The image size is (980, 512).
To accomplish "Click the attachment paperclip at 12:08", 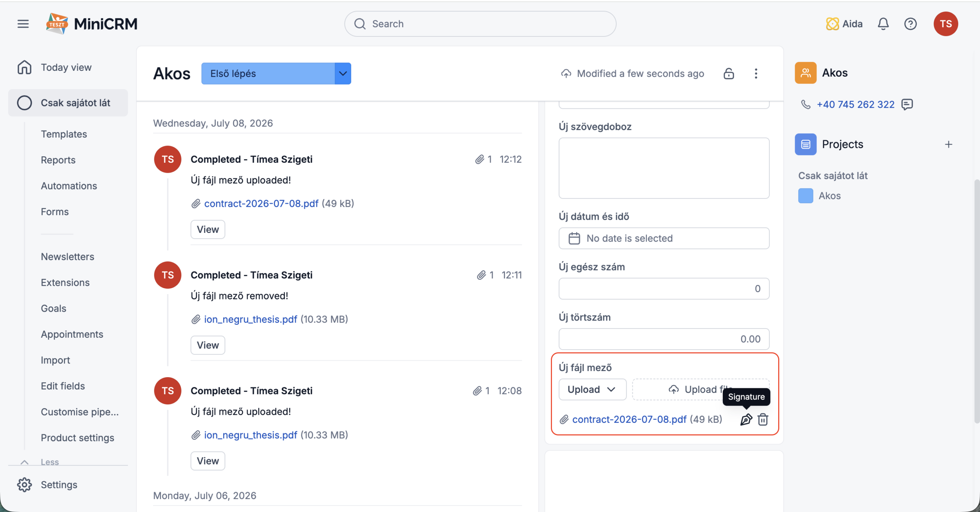I will pyautogui.click(x=477, y=391).
